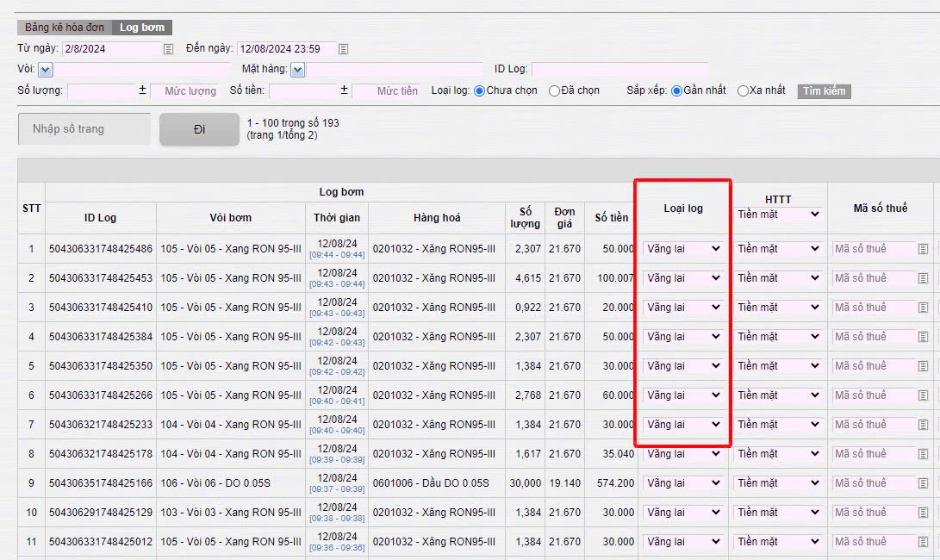
Task: Click the tax code lookup icon in row 11
Action: [924, 542]
